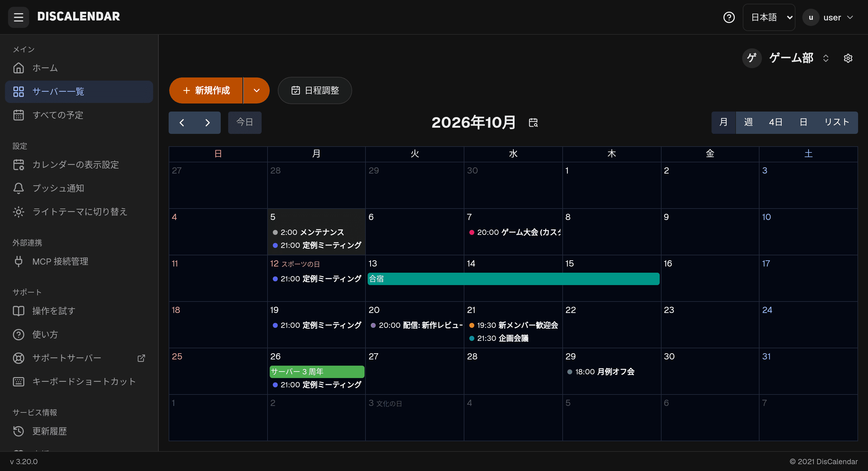Click the date-picker calendar icon beside 2026年10月

tap(533, 123)
